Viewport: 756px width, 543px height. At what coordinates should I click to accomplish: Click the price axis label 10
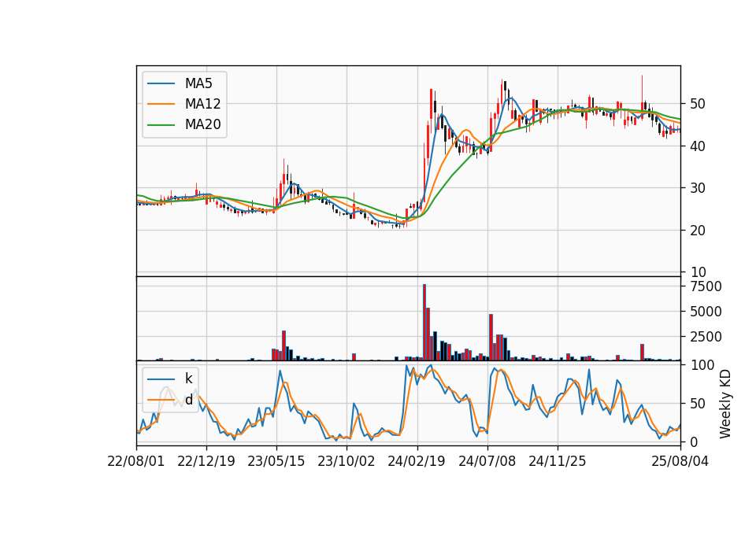pos(698,272)
